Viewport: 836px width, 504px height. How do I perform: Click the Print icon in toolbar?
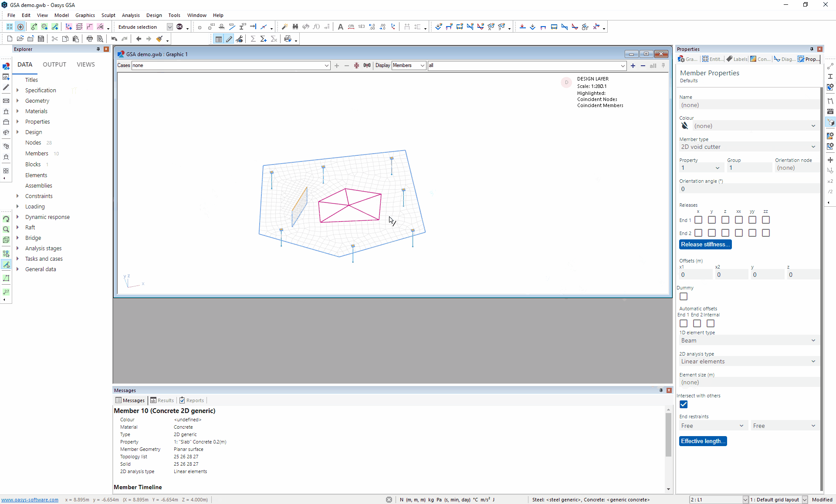89,39
